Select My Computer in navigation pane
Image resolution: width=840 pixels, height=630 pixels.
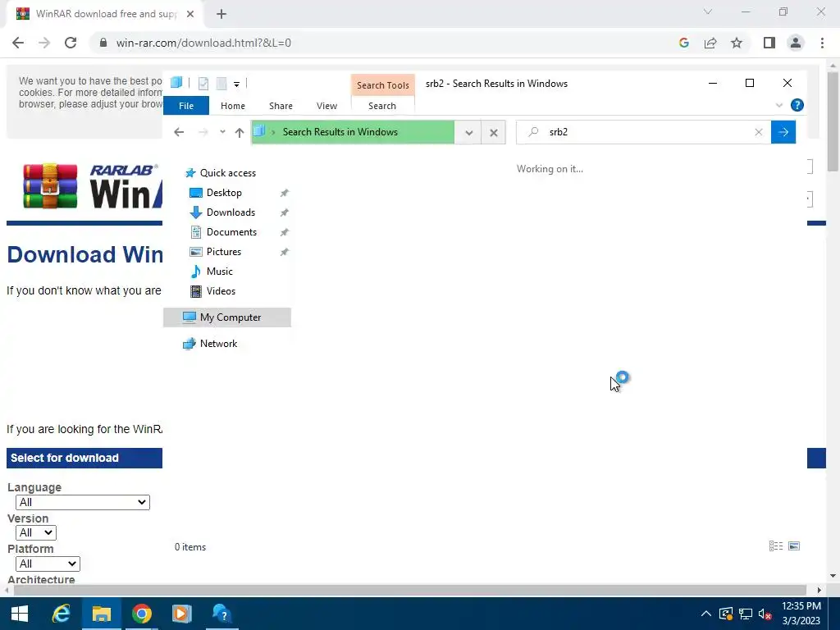click(x=227, y=317)
